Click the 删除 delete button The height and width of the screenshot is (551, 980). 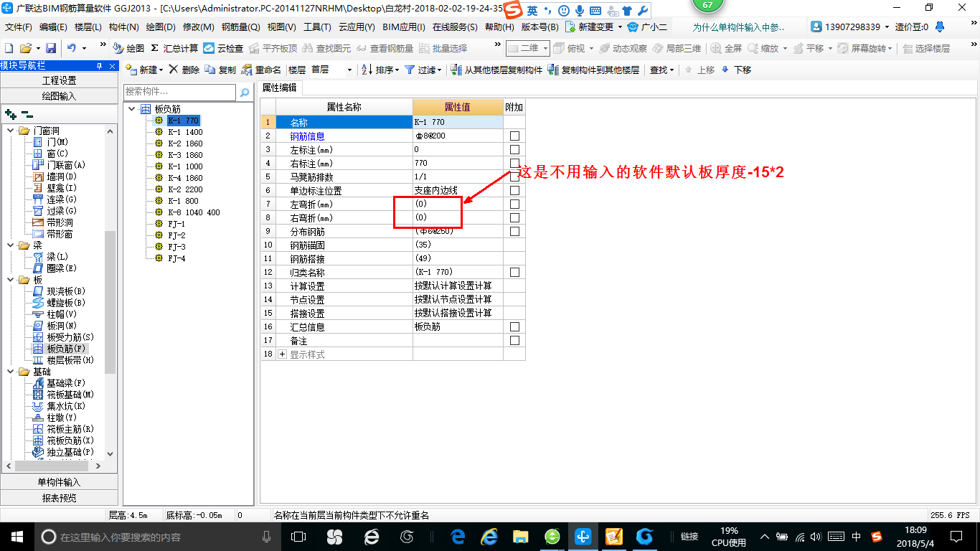[x=184, y=70]
